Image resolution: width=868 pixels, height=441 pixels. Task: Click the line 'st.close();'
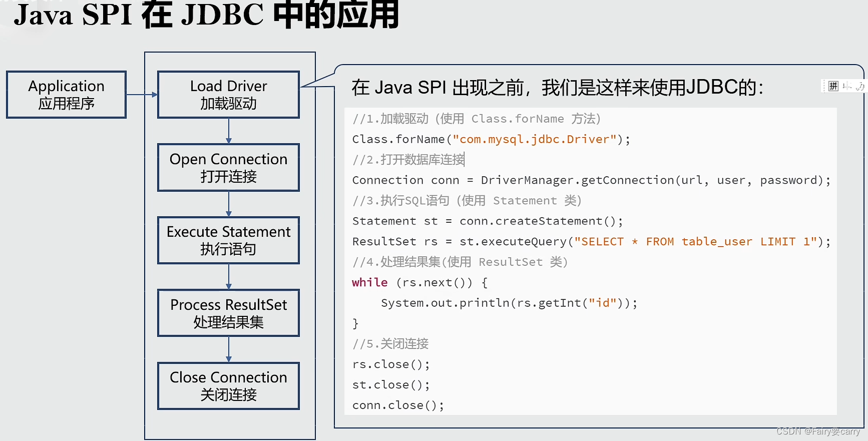click(391, 385)
